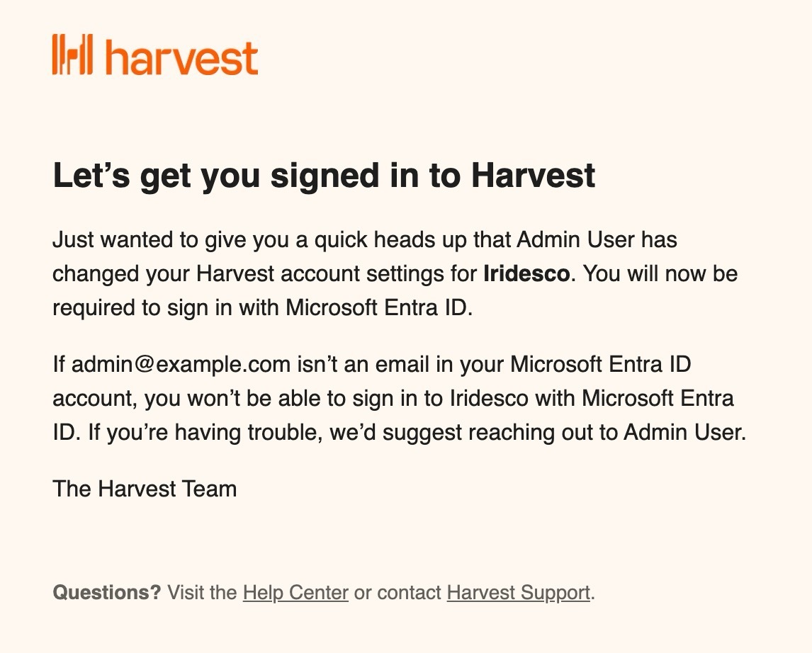Click "or contact" text in footer
This screenshot has width=812, height=653.
(397, 593)
